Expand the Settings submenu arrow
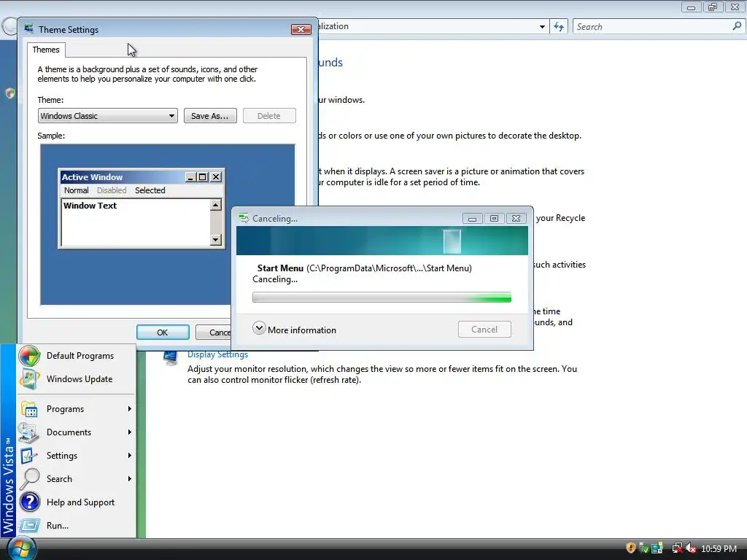This screenshot has width=747, height=560. click(130, 456)
